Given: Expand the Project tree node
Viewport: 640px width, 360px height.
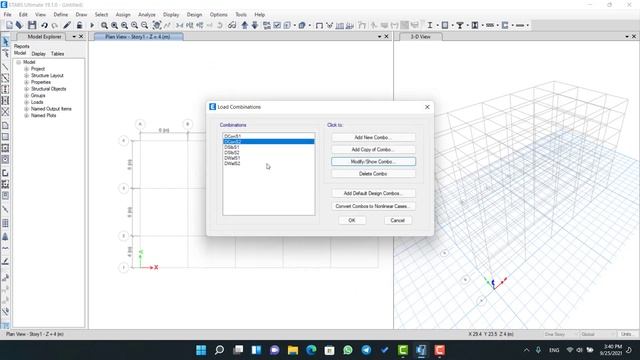Looking at the screenshot, I should (x=27, y=69).
